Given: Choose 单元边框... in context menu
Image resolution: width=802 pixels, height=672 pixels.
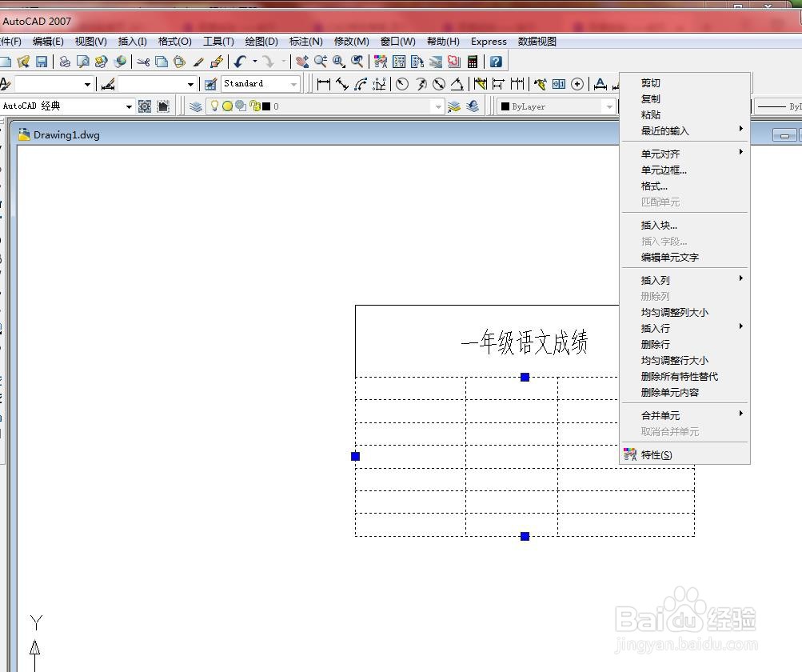Looking at the screenshot, I should (685, 170).
